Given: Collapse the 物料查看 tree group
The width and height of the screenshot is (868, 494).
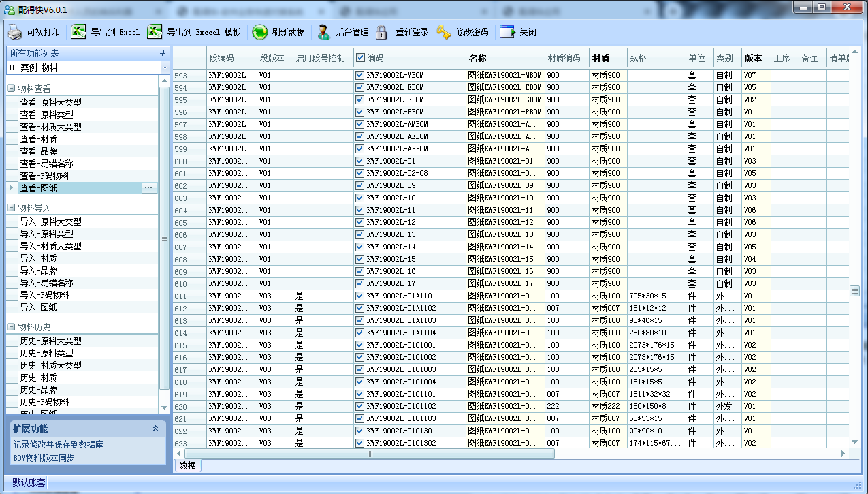Looking at the screenshot, I should [x=12, y=89].
